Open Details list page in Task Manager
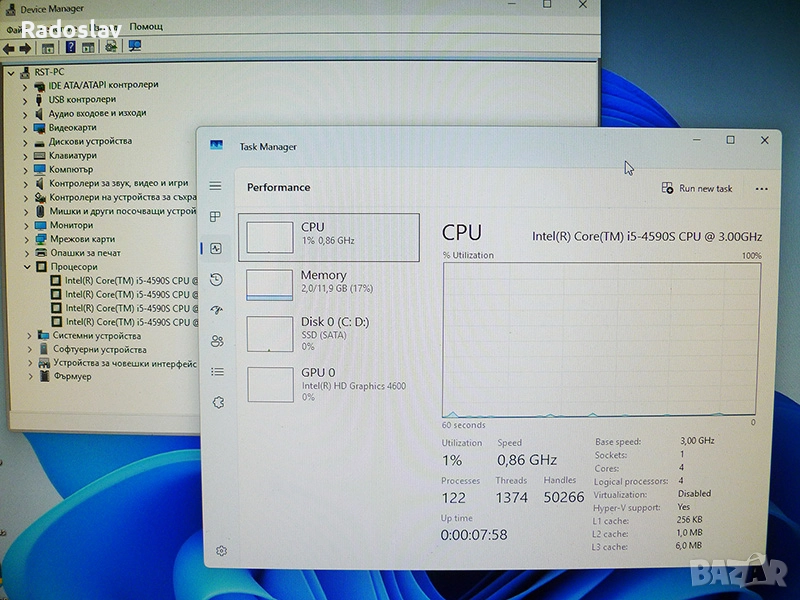This screenshot has width=800, height=600. [217, 372]
